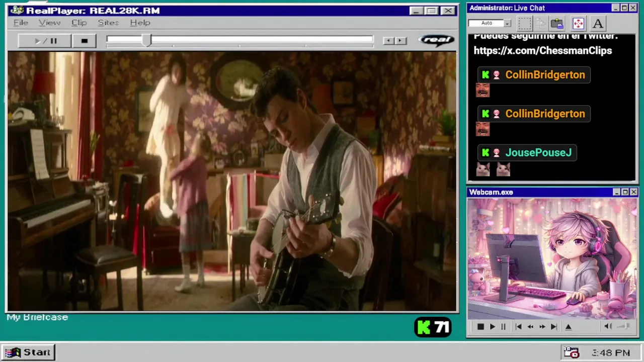Open the File menu in RealPlayer

click(x=21, y=23)
